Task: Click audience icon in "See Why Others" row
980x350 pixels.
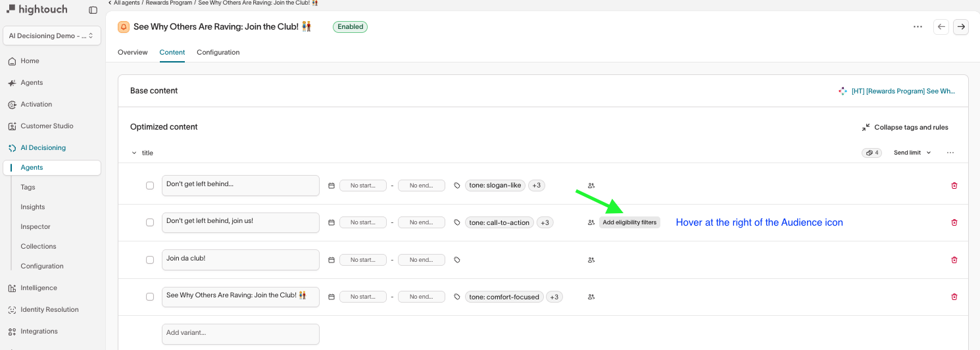Action: coord(591,297)
